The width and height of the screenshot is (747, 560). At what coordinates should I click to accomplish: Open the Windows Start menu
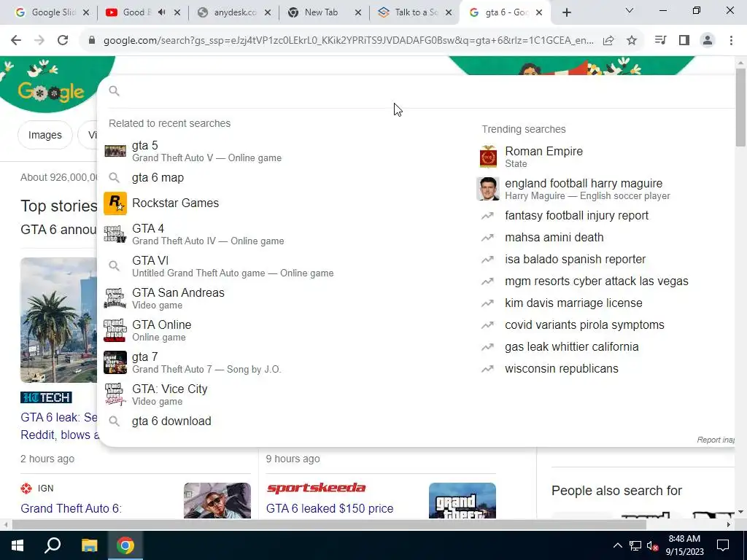(18, 545)
